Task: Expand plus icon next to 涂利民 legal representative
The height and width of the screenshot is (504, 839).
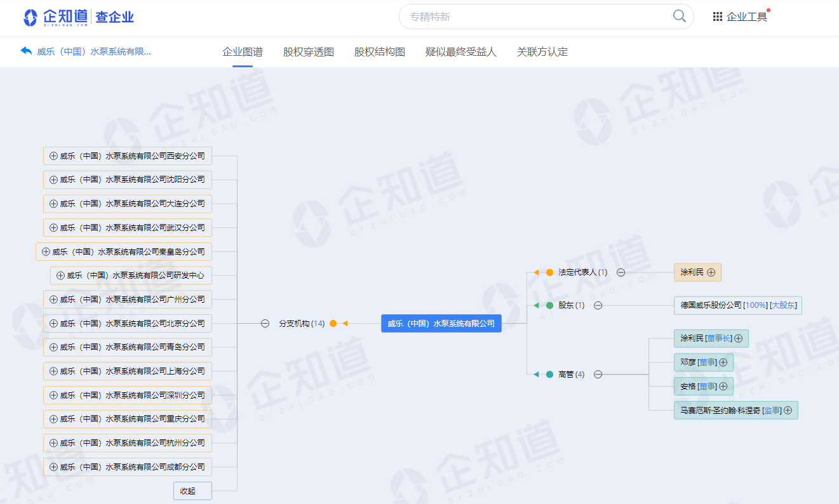Action: coord(711,272)
